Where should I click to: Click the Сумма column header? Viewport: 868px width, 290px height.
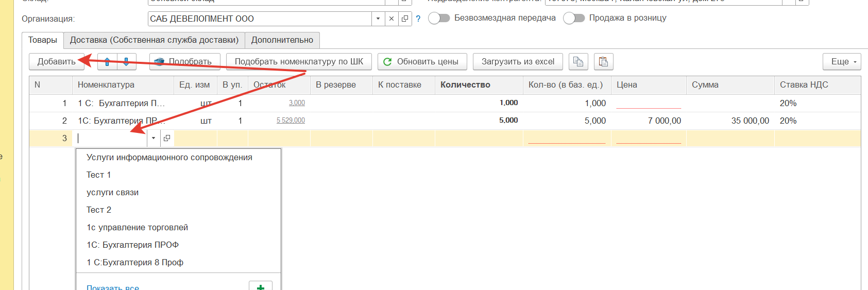tap(730, 85)
